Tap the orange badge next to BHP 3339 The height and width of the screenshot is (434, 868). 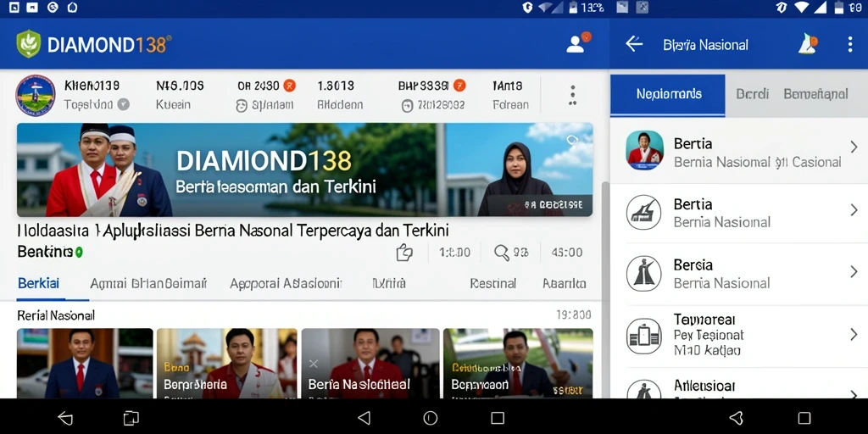[459, 86]
